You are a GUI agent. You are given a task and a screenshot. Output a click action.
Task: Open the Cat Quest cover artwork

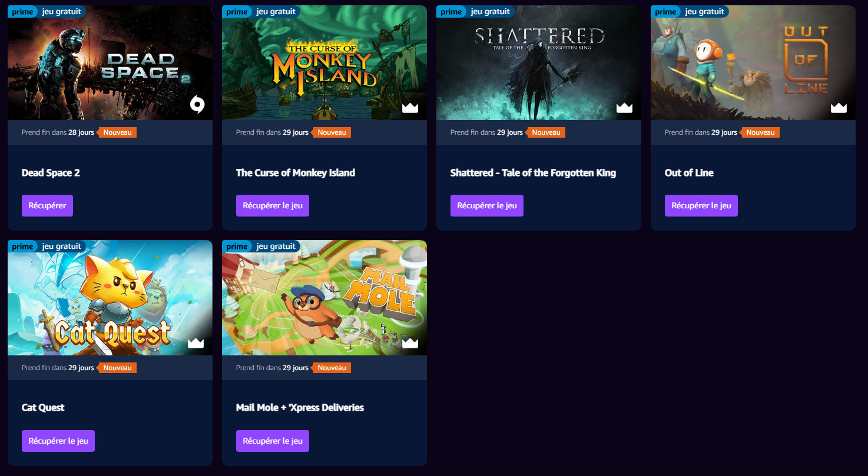110,298
